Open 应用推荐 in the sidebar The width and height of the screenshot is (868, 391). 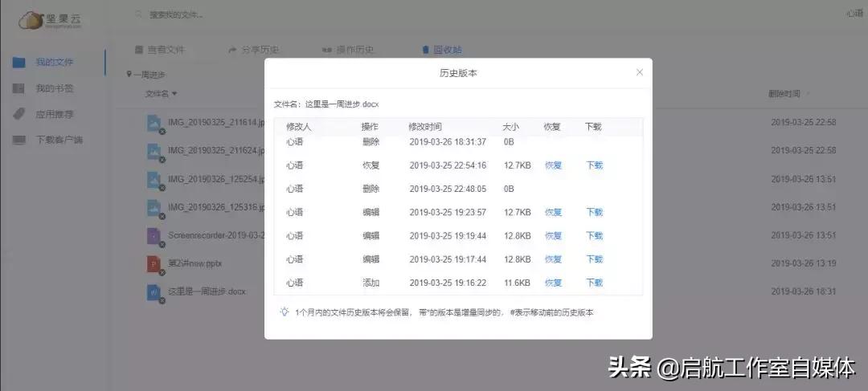tap(55, 115)
